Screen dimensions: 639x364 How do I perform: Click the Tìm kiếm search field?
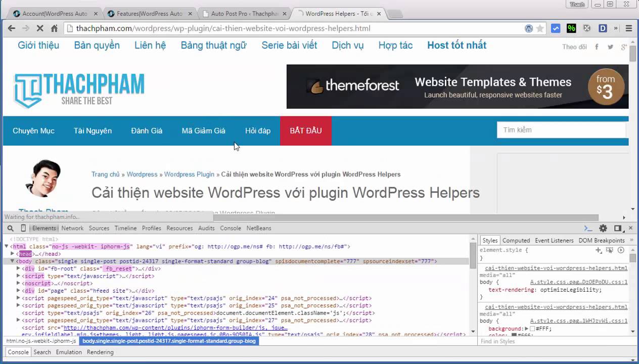[x=561, y=130]
